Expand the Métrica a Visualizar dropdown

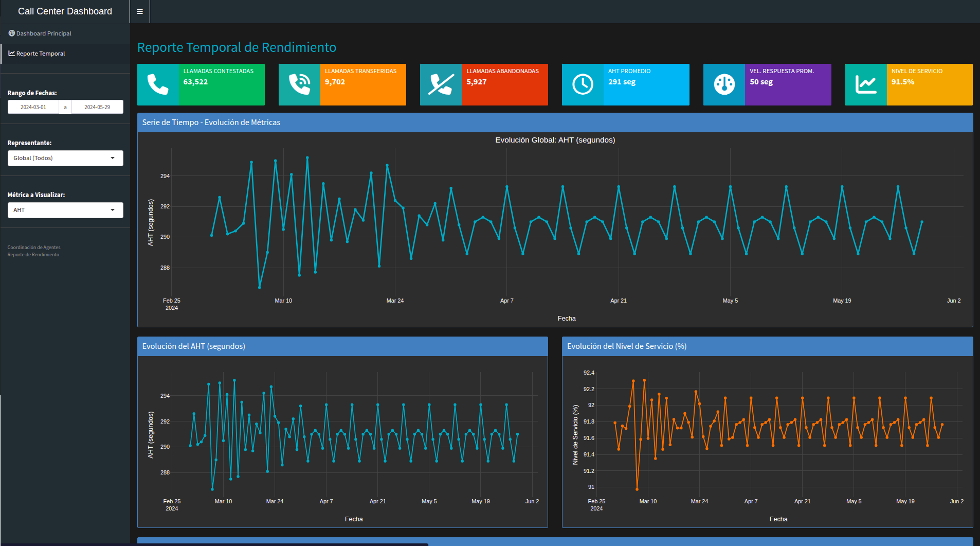(x=65, y=210)
